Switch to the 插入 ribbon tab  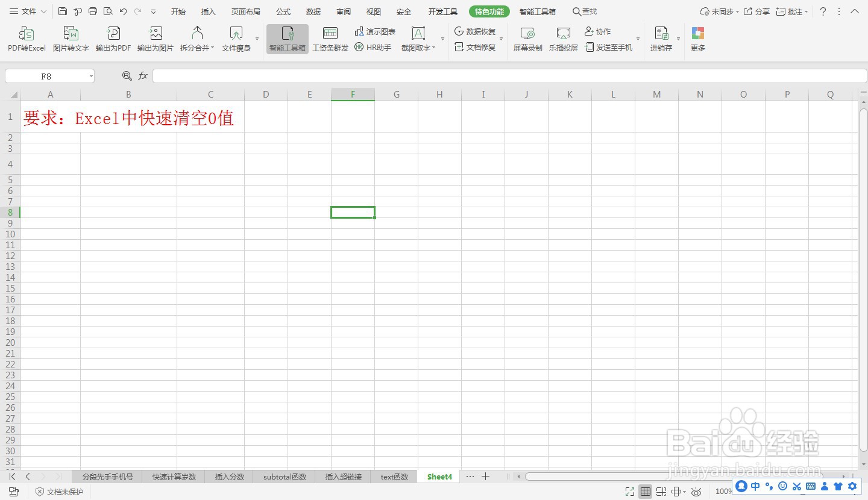[x=209, y=11]
